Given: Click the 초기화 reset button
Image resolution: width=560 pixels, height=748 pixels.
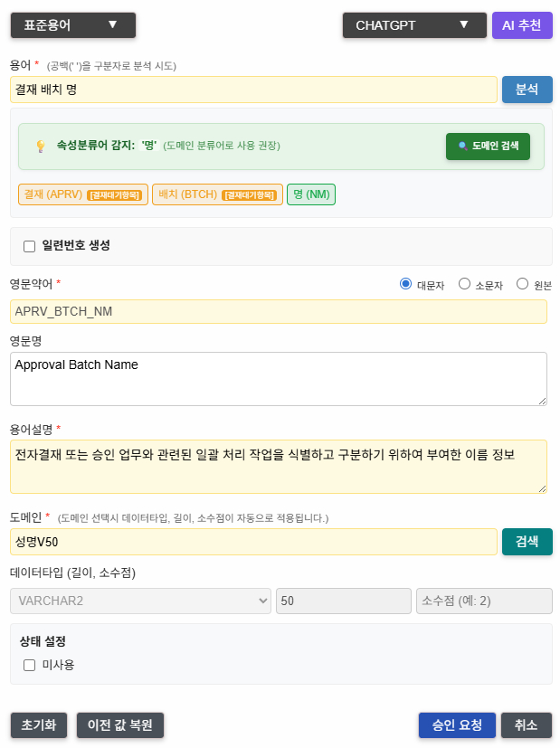Looking at the screenshot, I should (x=39, y=725).
